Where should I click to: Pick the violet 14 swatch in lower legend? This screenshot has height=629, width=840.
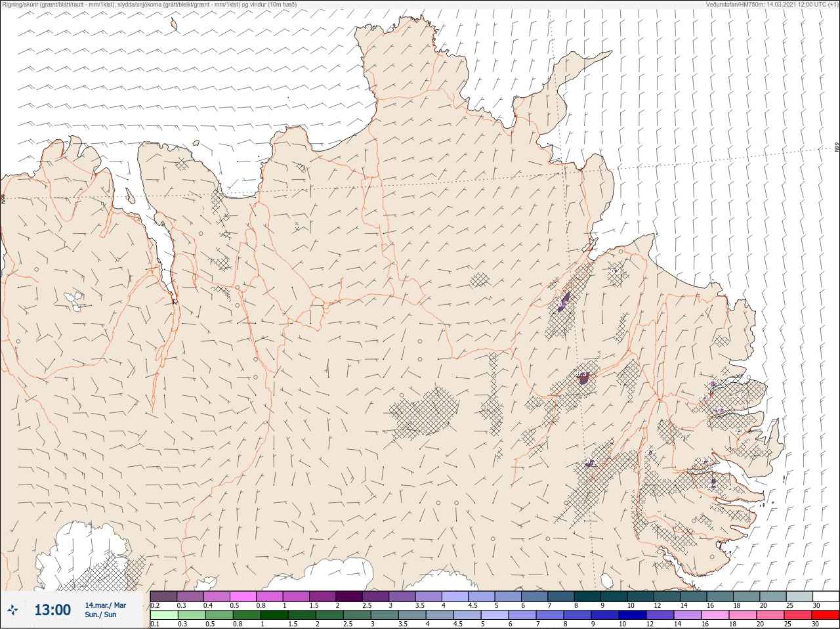pos(688,615)
